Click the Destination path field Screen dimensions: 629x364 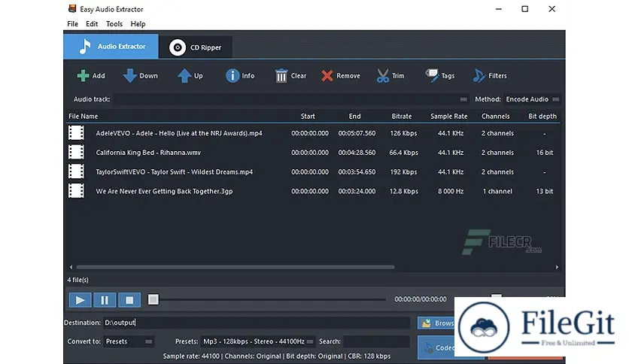[257, 323]
